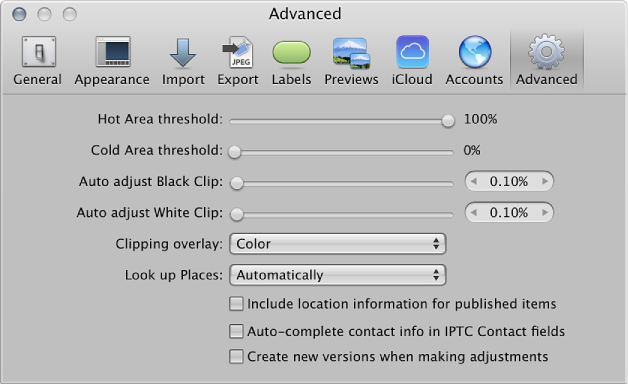The image size is (628, 384).
Task: Open the Look up Places dropdown
Action: click(338, 275)
